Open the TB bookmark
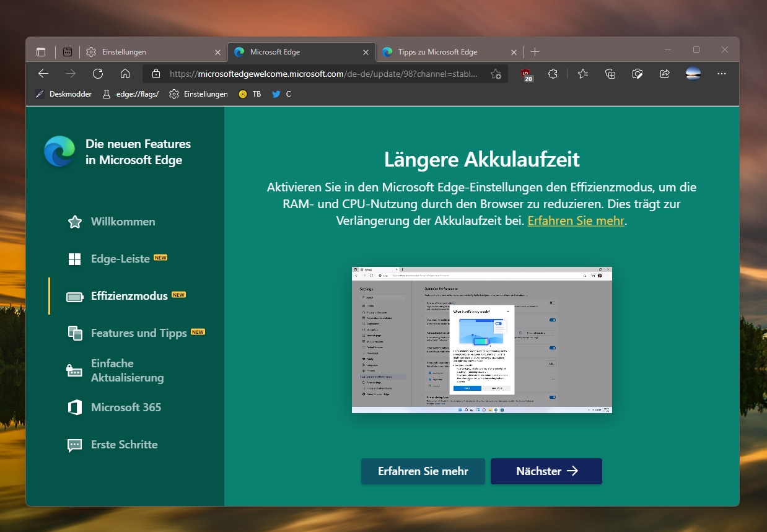Screen dimensions: 767x532 coord(250,94)
